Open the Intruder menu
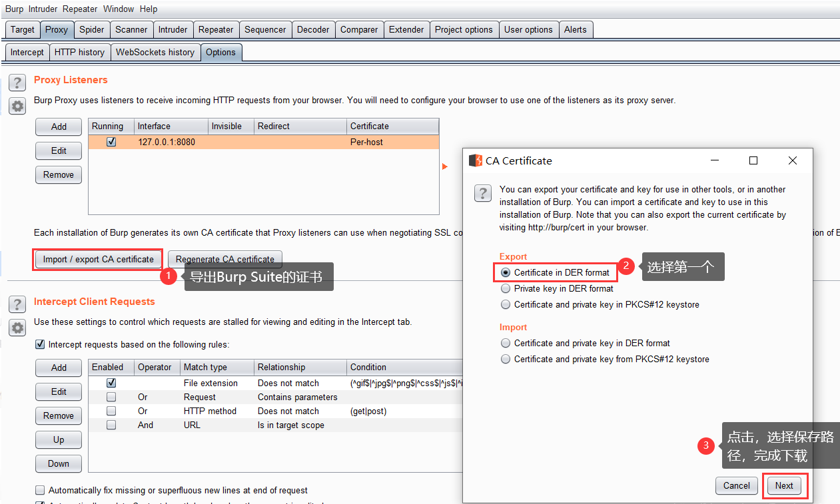This screenshot has width=840, height=504. pos(43,9)
